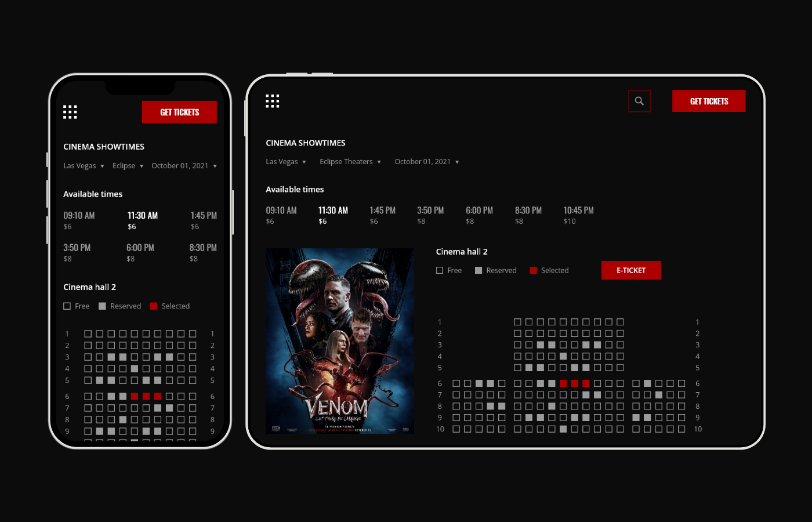This screenshot has width=812, height=522.
Task: Click the "CINEMA SHOWTIMES" title on the phone
Action: [x=104, y=147]
